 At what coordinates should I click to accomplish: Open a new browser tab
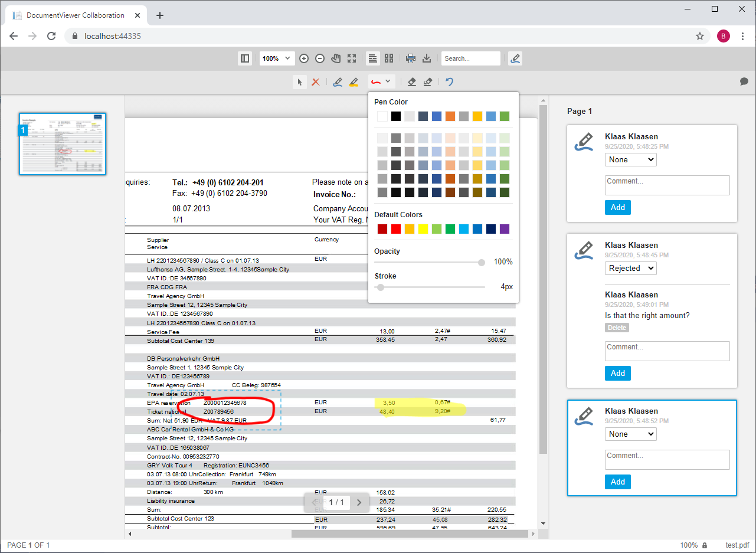pos(160,15)
